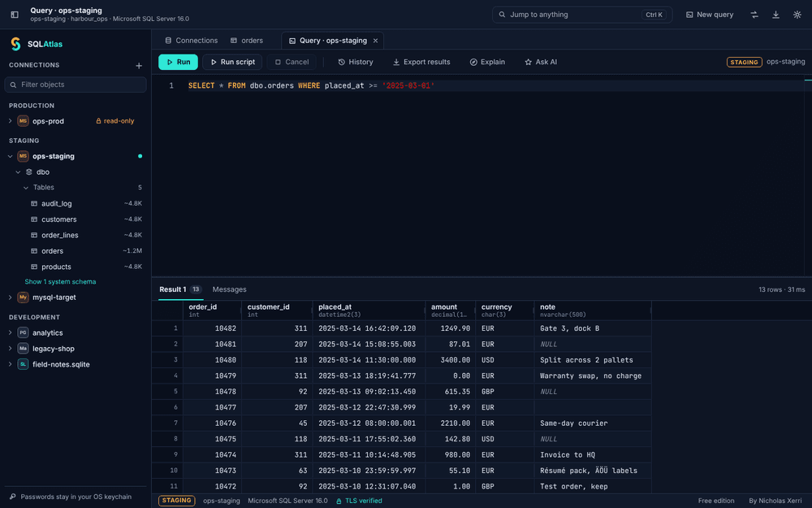Collapse the Tables folder

click(x=26, y=188)
